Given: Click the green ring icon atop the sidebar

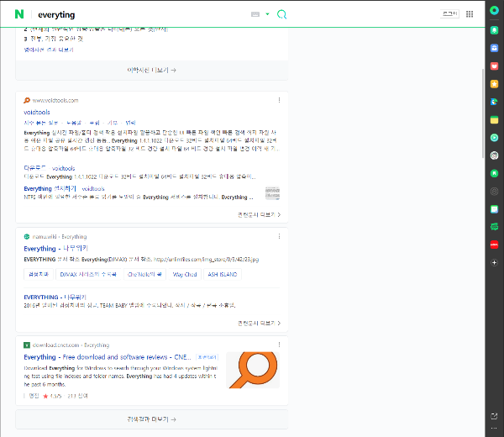Looking at the screenshot, I should pos(495,11).
